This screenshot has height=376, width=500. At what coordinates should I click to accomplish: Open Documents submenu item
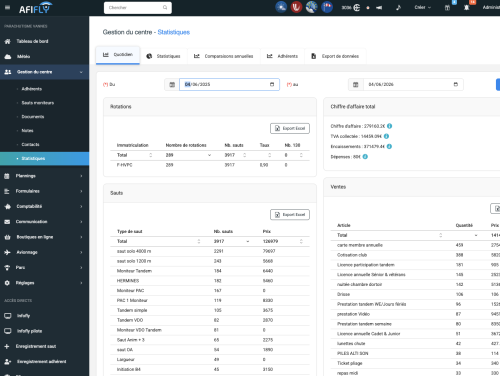(33, 117)
